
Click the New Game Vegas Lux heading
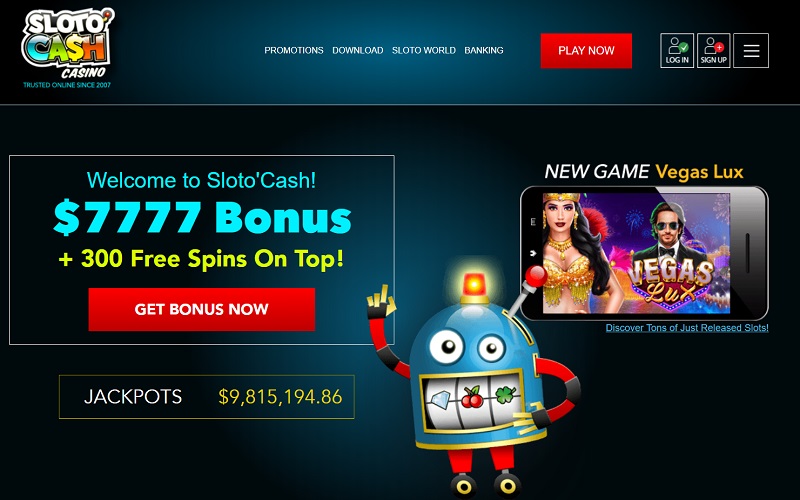(644, 172)
